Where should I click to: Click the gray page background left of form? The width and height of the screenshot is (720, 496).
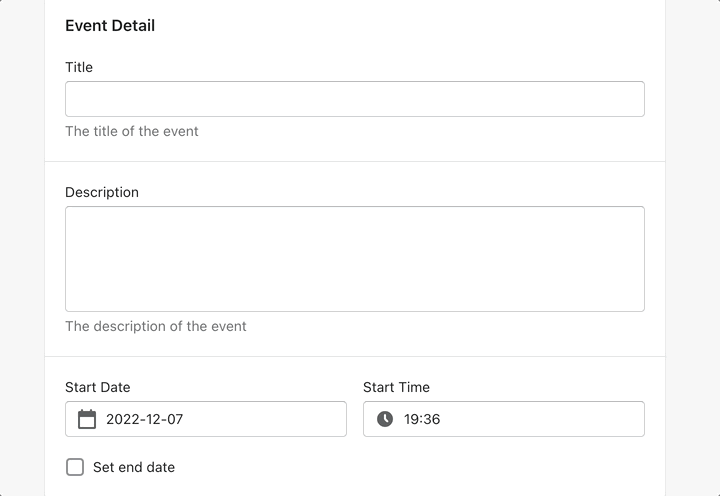22,250
